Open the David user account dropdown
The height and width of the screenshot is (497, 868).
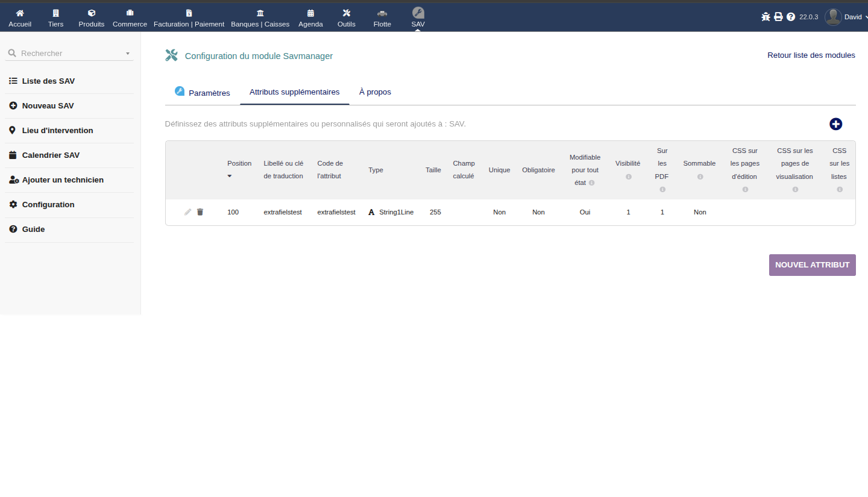pos(846,17)
